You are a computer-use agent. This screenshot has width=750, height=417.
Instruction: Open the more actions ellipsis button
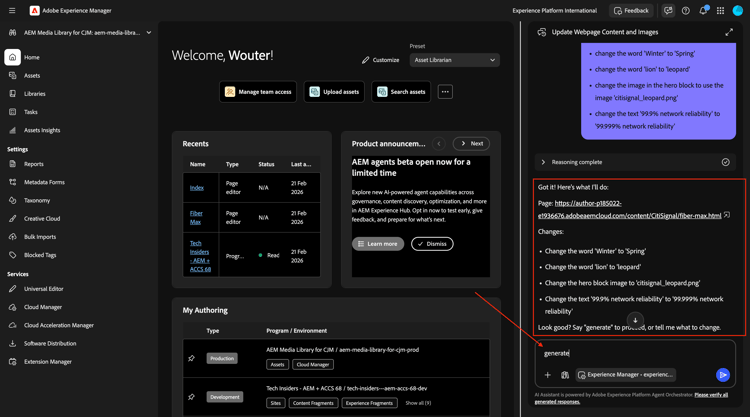445,92
